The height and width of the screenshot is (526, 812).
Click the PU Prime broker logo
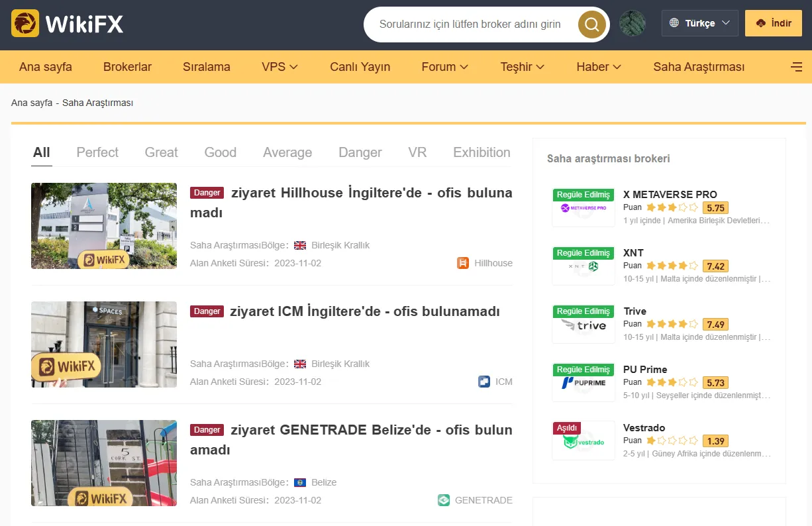click(584, 382)
